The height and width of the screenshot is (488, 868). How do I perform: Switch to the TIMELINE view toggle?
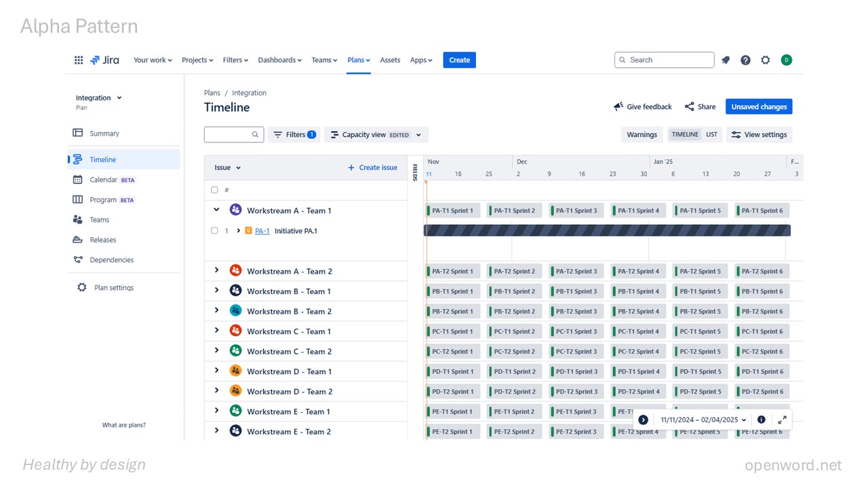(685, 134)
